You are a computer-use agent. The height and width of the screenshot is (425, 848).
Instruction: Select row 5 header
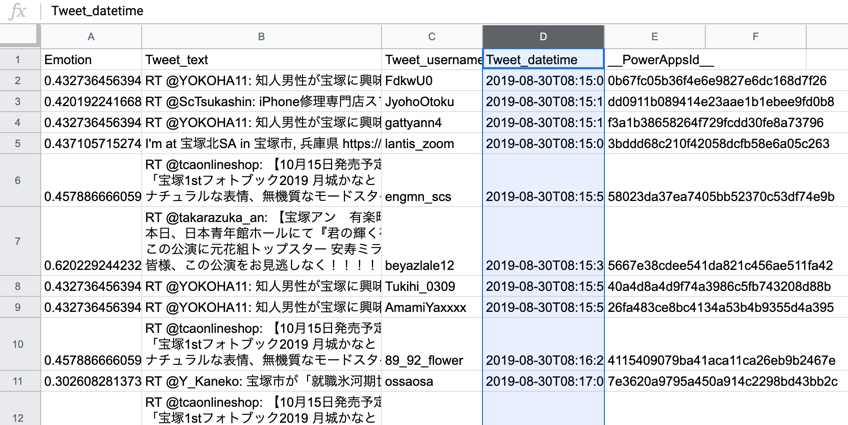click(x=19, y=144)
